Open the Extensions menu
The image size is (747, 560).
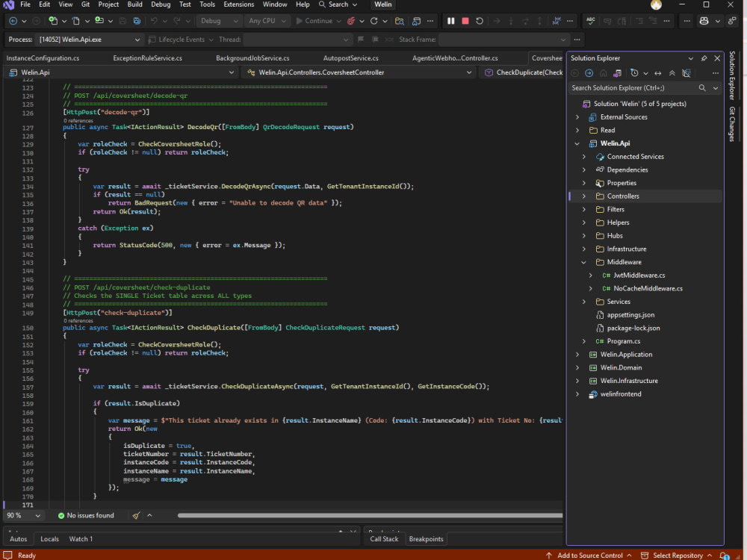(239, 4)
